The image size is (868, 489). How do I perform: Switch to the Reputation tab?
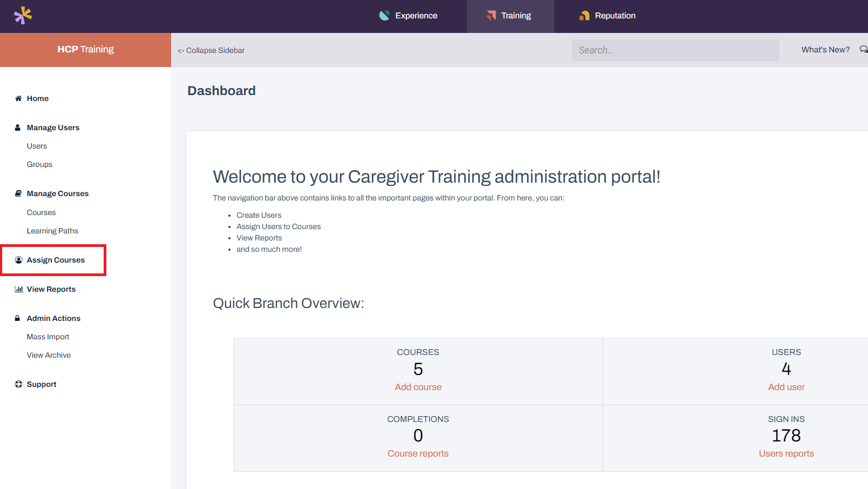[x=607, y=16]
